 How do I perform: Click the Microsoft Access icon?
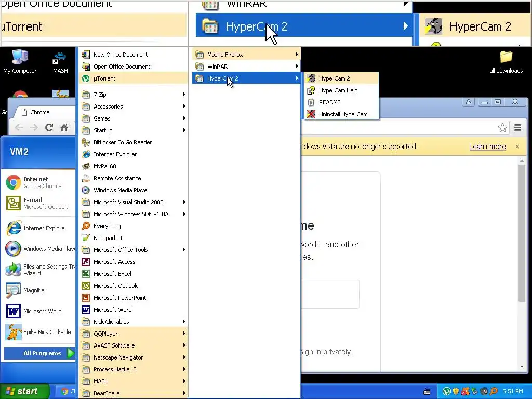coord(86,262)
